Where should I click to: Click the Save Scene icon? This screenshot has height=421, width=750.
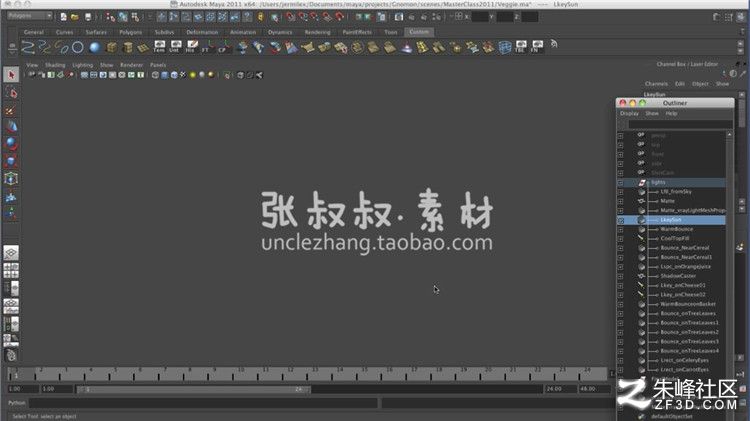pyautogui.click(x=88, y=17)
